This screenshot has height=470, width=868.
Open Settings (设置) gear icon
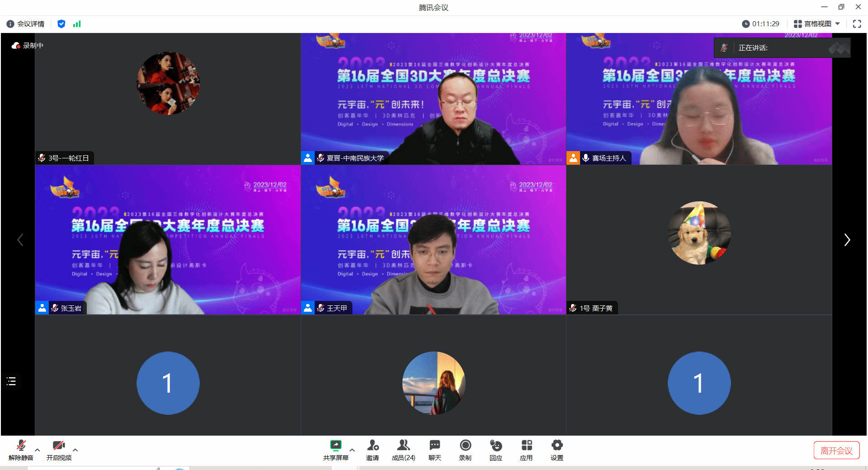tap(557, 450)
